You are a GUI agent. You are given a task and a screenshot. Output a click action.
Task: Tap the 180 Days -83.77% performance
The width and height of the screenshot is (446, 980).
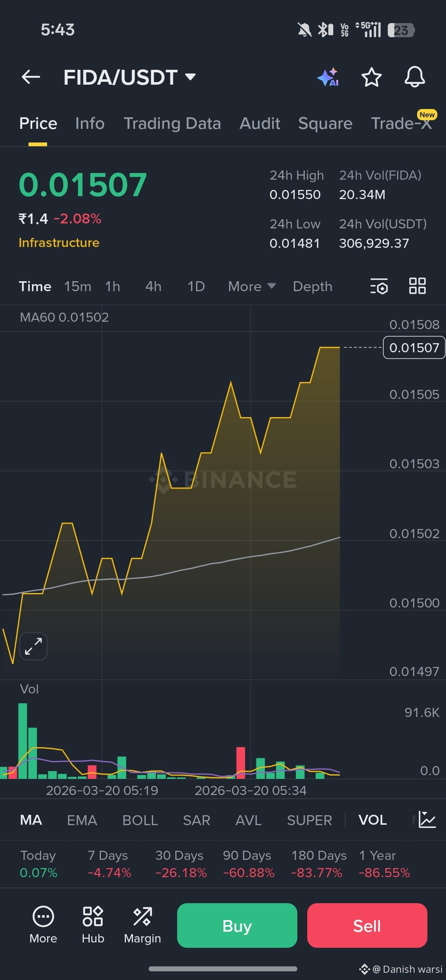pos(318,864)
